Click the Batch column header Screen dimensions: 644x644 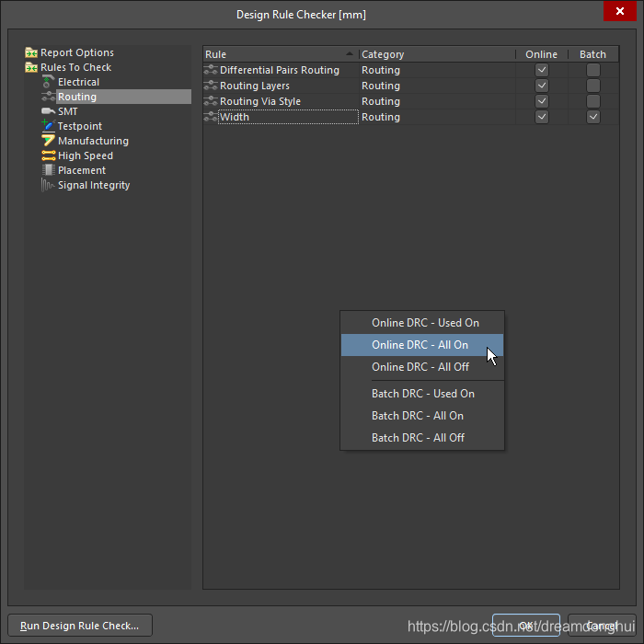593,54
